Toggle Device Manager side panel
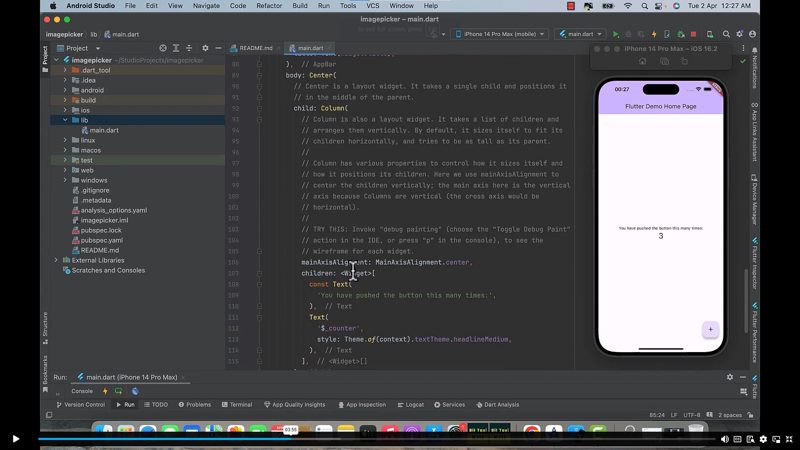 [754, 199]
